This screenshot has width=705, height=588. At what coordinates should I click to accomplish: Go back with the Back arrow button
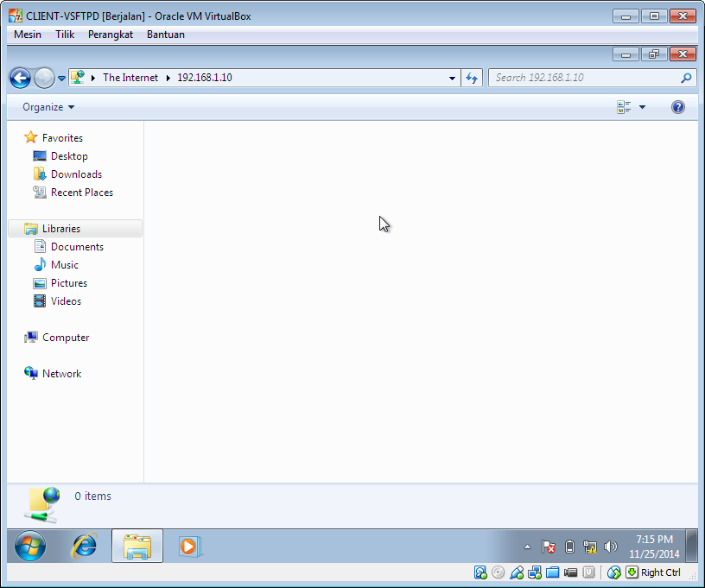pyautogui.click(x=20, y=79)
